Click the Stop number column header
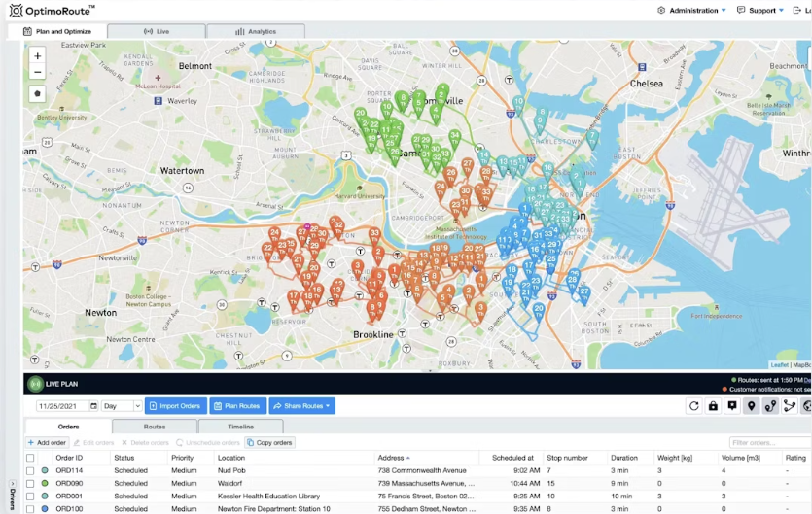Viewport: 812px width, 514px height. click(x=567, y=458)
